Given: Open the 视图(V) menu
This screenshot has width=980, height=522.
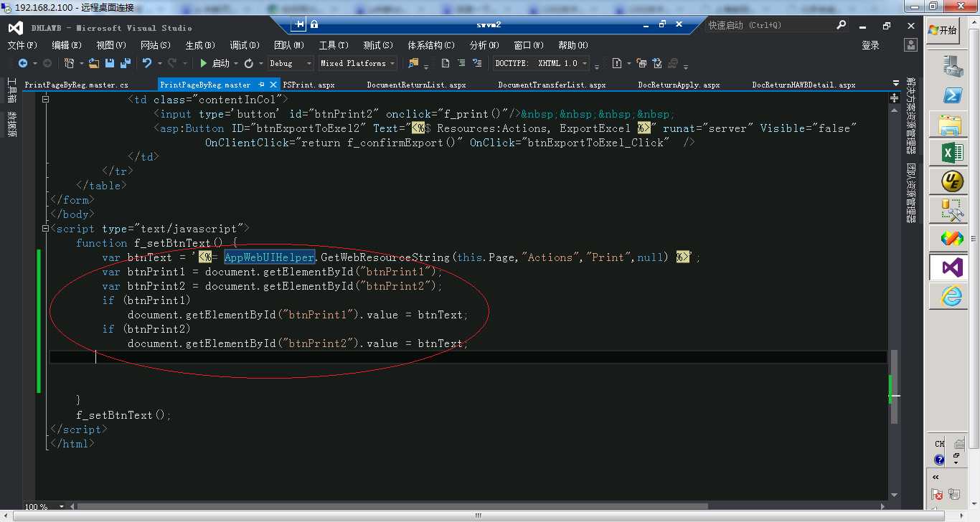Looking at the screenshot, I should coord(111,45).
